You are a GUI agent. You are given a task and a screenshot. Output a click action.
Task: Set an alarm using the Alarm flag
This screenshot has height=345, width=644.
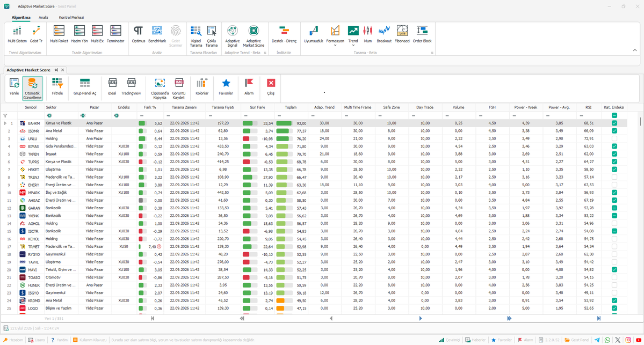[x=249, y=87]
